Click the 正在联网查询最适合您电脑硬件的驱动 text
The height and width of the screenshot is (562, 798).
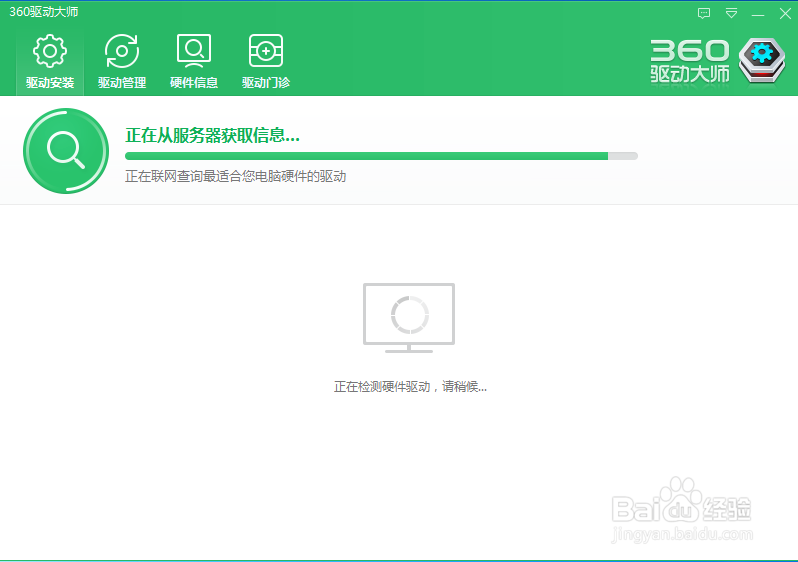[x=236, y=176]
